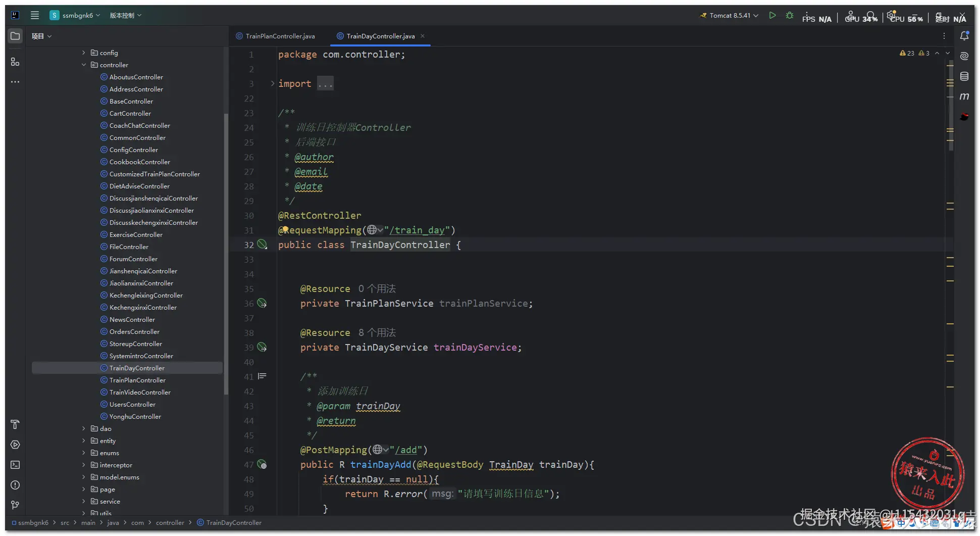
Task: Expand the dao folder
Action: 84,428
